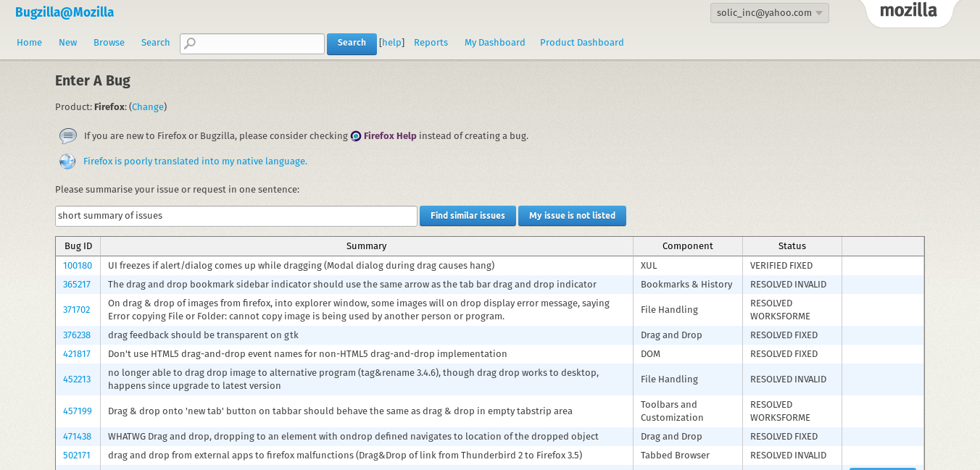Click the Bug ID column header
The image size is (980, 470).
click(x=78, y=246)
